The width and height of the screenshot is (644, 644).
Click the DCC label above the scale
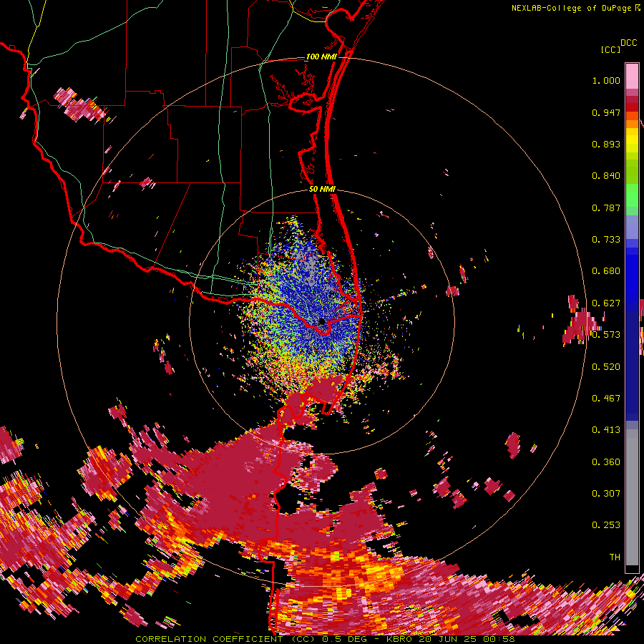tap(629, 43)
